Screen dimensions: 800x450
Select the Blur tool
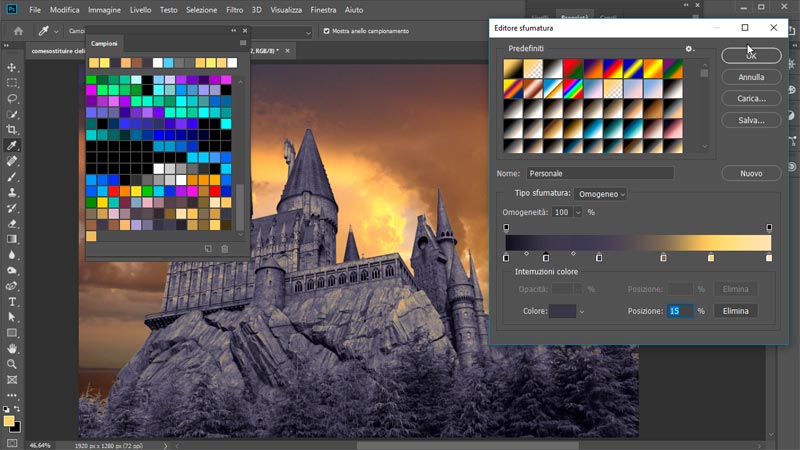pos(12,255)
